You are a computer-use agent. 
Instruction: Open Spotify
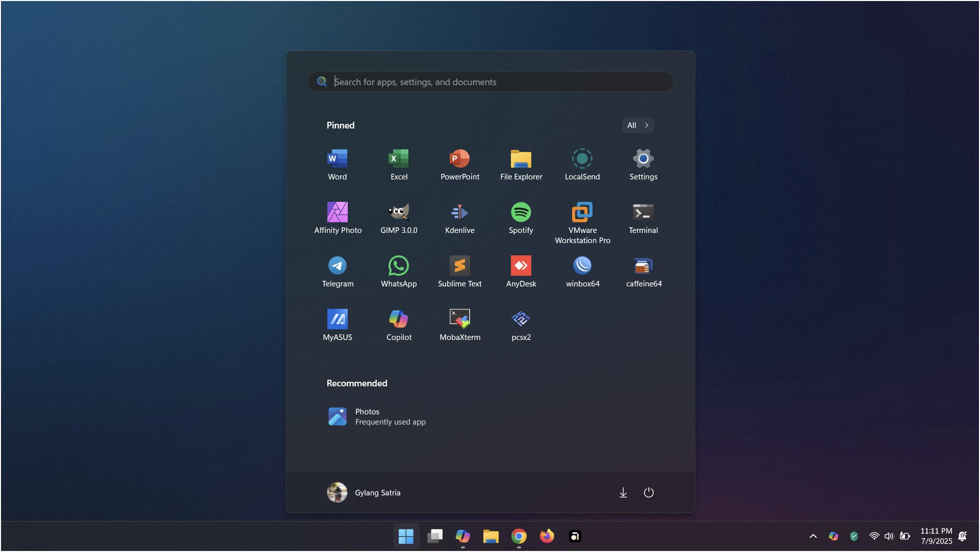[x=521, y=219]
